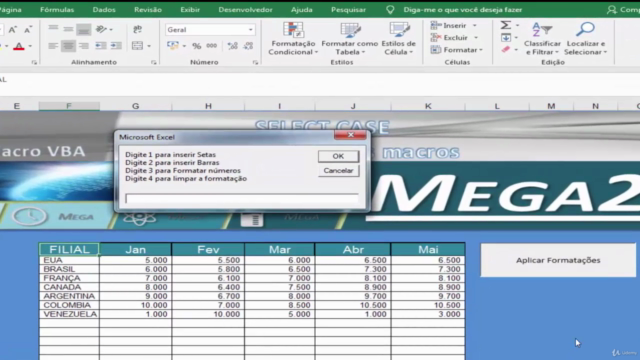The height and width of the screenshot is (360, 640).
Task: Switch to the Revisão ribbon tab
Action: pyautogui.click(x=148, y=9)
